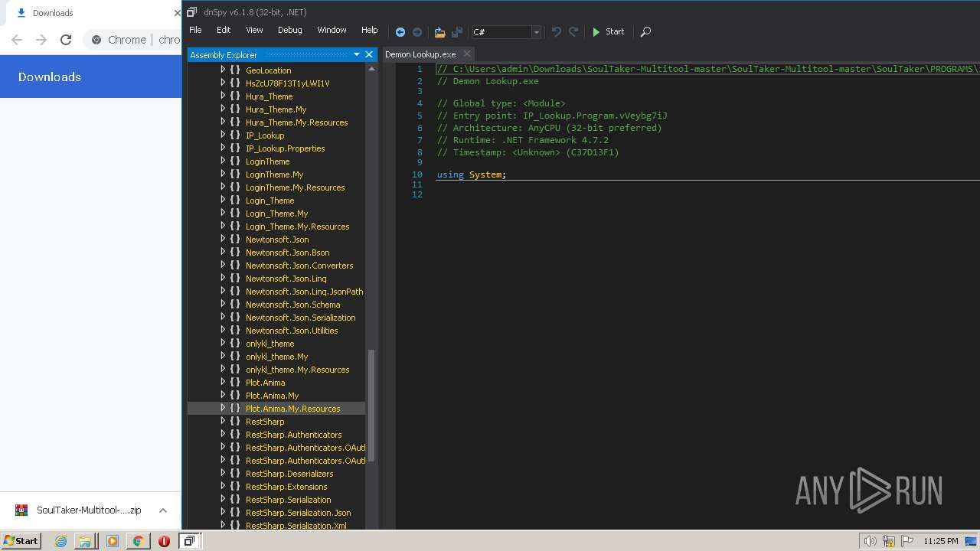980x551 pixels.
Task: Open file with the folder toolbar icon
Action: (439, 32)
